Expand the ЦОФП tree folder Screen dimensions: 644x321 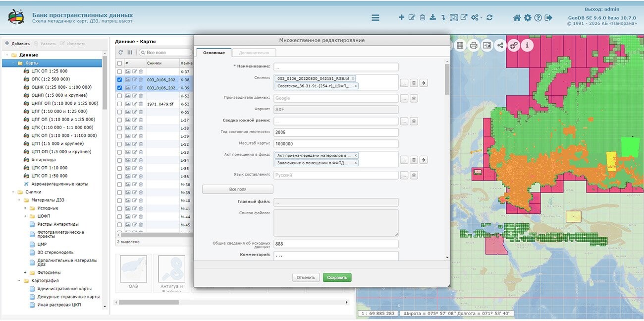coord(25,216)
